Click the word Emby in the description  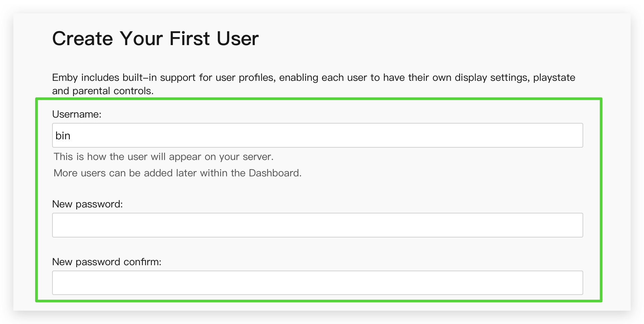coord(65,77)
